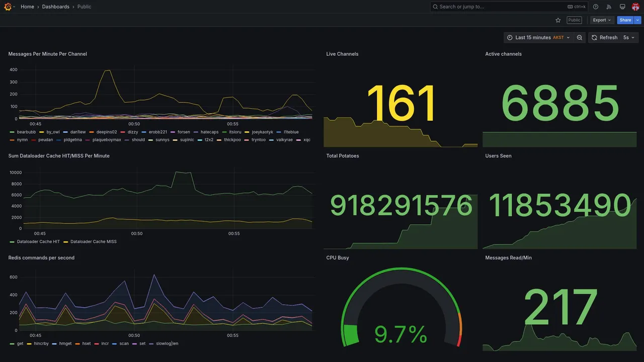Open the 5s refresh interval dropdown

[x=629, y=38]
